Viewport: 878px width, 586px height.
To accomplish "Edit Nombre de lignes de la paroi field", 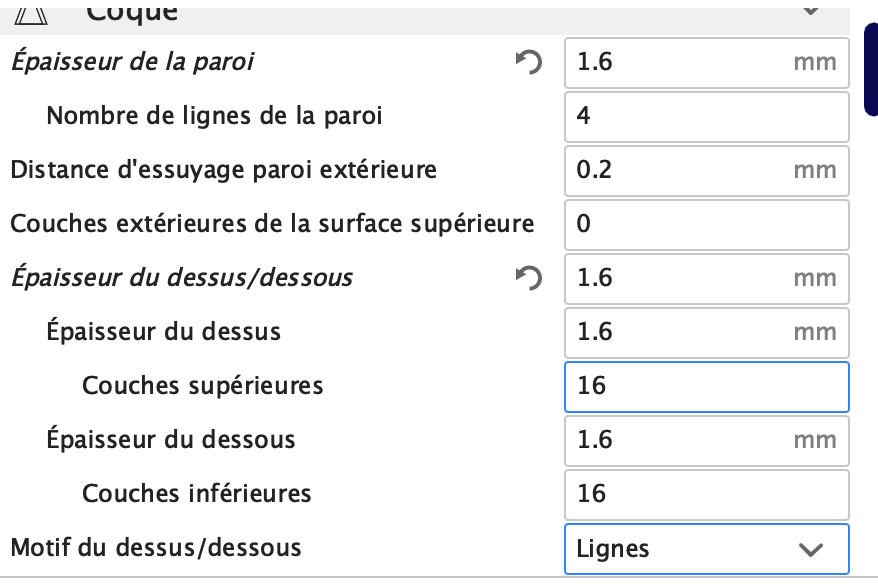I will click(707, 116).
